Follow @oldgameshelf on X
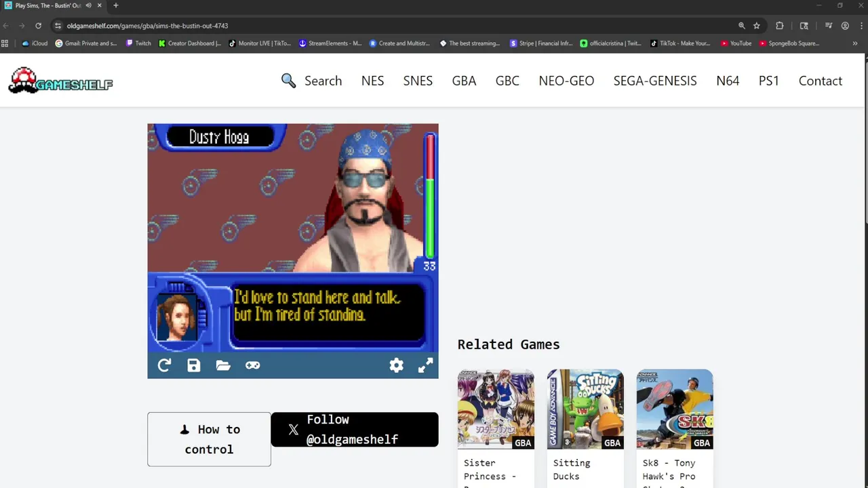 pyautogui.click(x=355, y=430)
